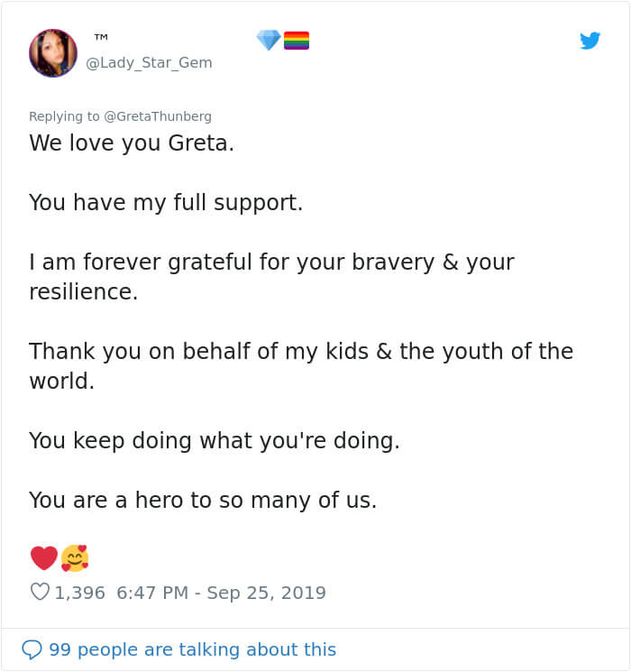Click the rainbow flag emoji in the name

point(297,41)
